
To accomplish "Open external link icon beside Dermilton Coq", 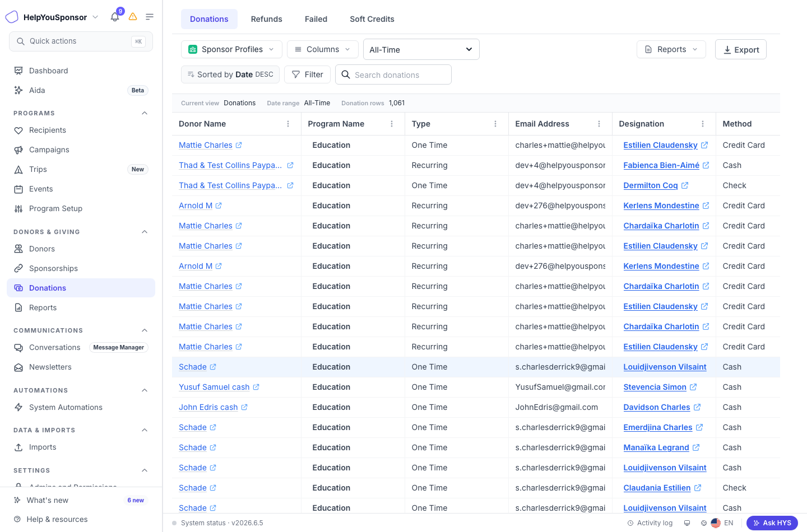I will [685, 185].
